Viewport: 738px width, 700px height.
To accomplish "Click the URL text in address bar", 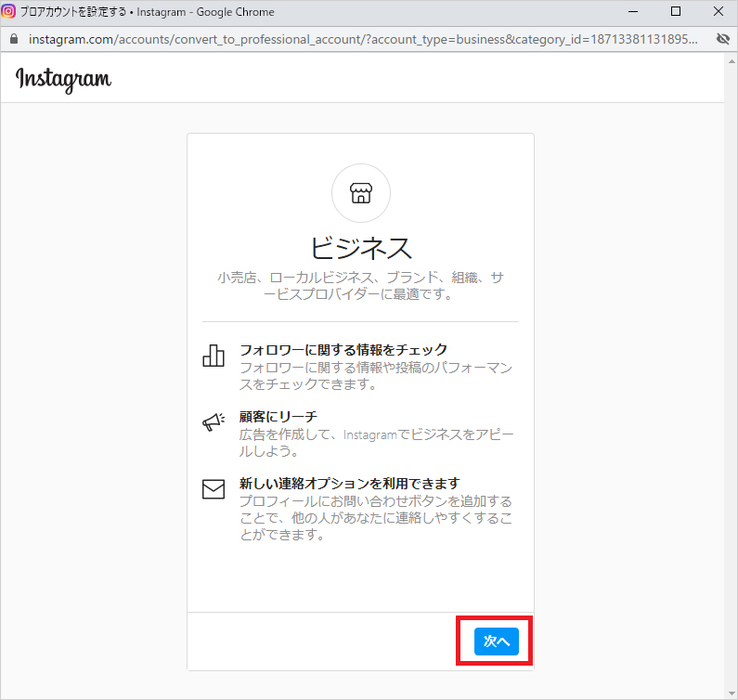I will (363, 39).
